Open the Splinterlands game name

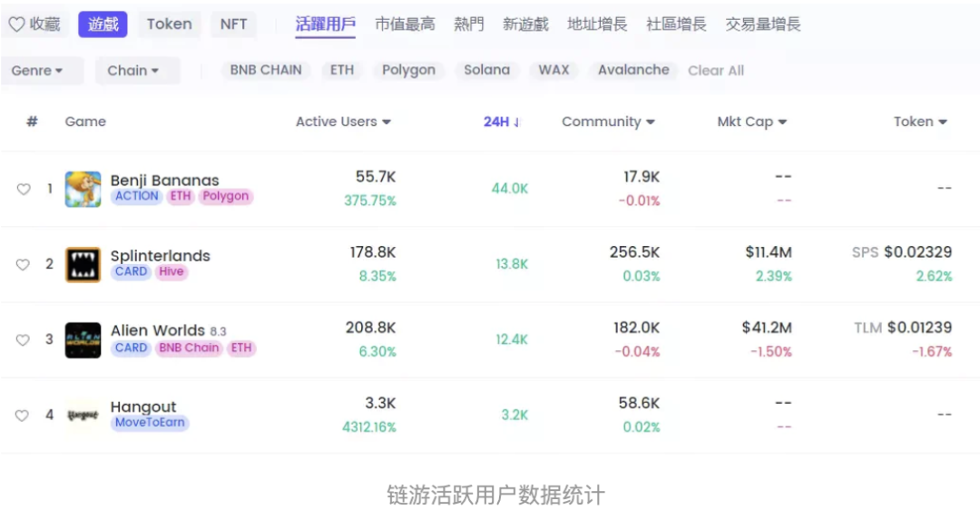coord(161,256)
